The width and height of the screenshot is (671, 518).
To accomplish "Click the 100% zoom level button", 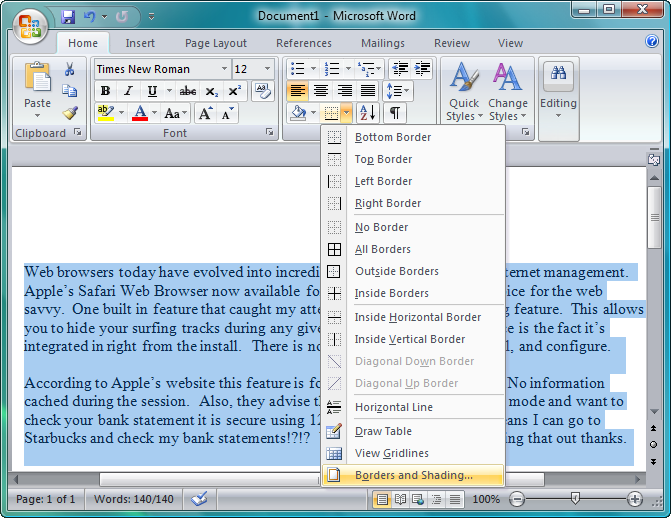I will (486, 499).
